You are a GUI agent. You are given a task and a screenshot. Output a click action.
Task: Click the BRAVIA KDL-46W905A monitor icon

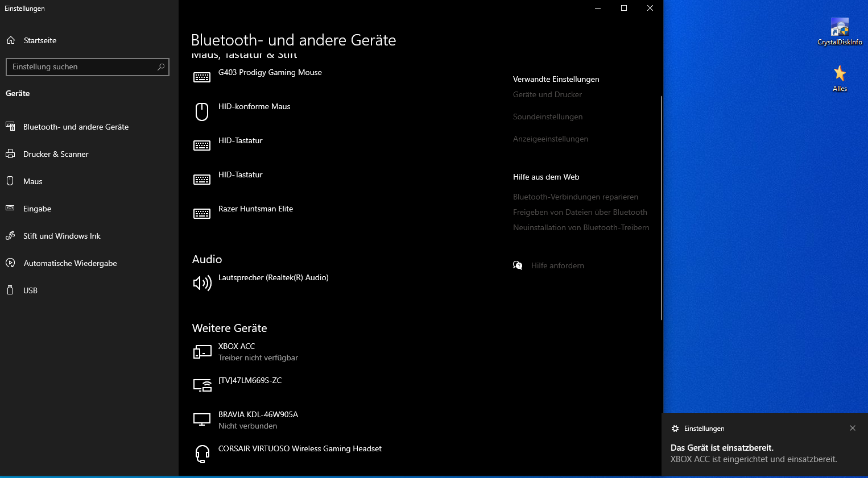click(x=202, y=419)
